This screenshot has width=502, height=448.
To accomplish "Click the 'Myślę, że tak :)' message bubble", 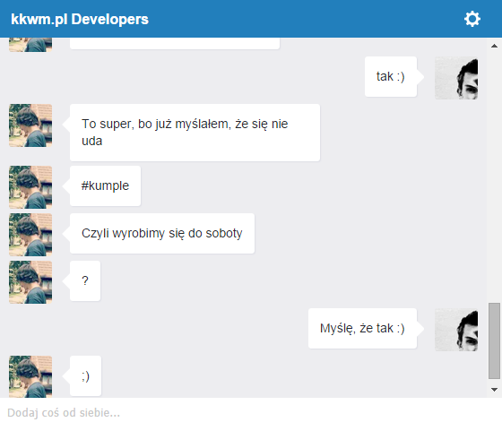I will (x=362, y=328).
